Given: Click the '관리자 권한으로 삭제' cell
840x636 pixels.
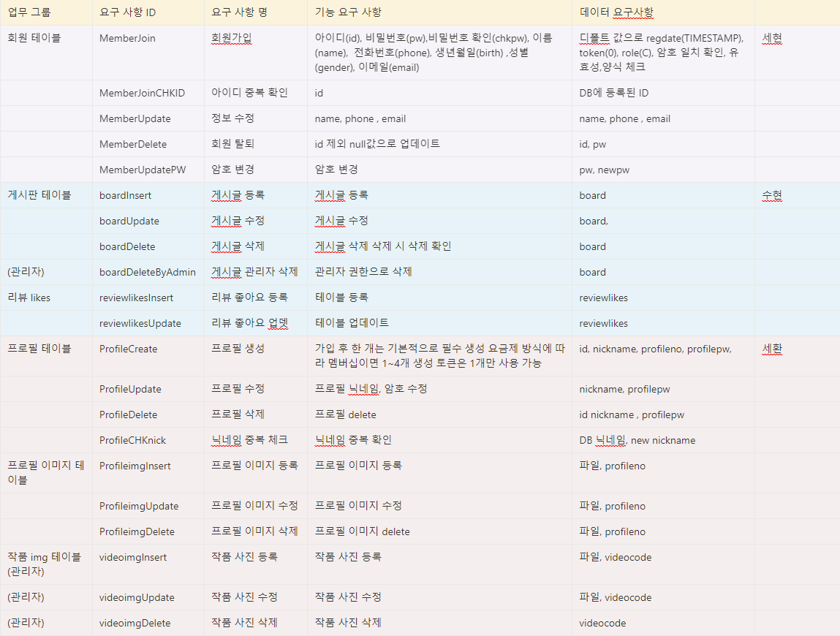Looking at the screenshot, I should [x=440, y=272].
